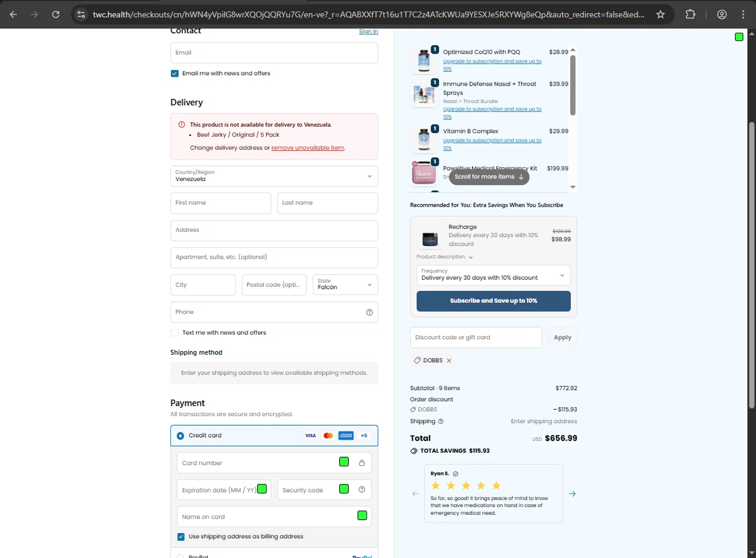Click remove unavailable item link

pyautogui.click(x=308, y=148)
